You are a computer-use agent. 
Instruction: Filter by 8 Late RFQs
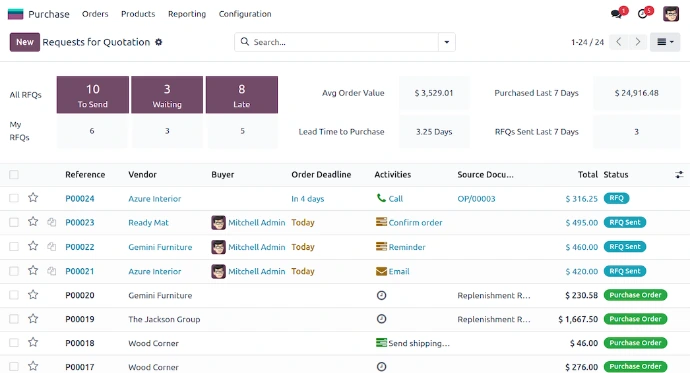[x=242, y=95]
